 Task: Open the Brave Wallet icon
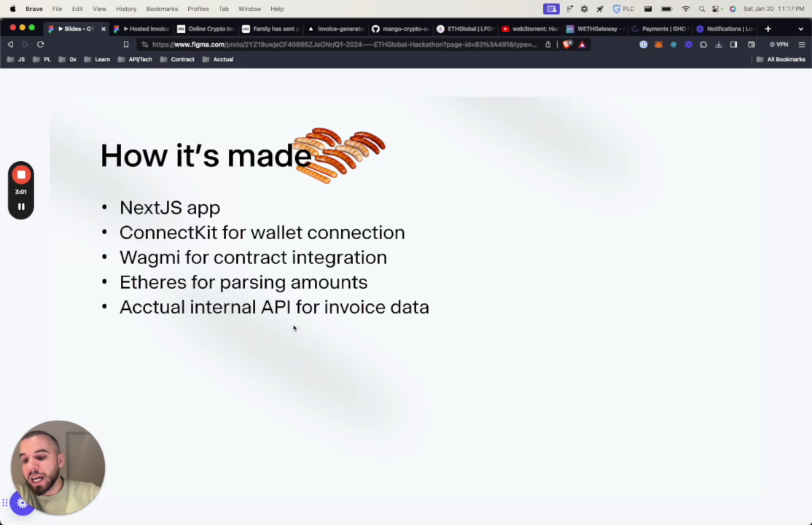tap(752, 44)
